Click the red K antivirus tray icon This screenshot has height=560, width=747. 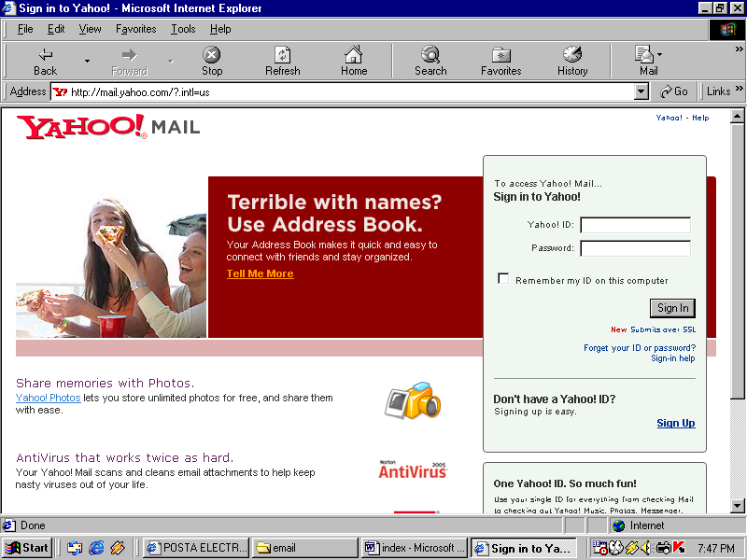pos(679,548)
